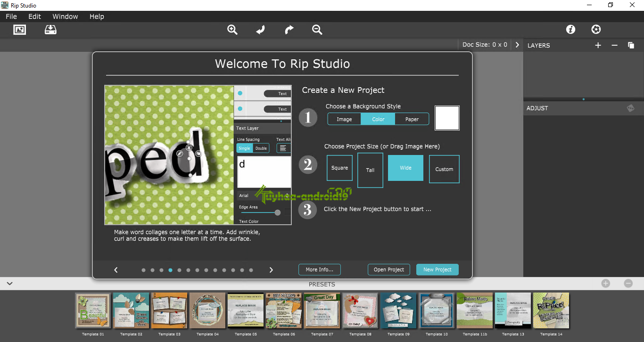This screenshot has width=644, height=342.
Task: Add a new layer with plus icon
Action: pos(598,45)
